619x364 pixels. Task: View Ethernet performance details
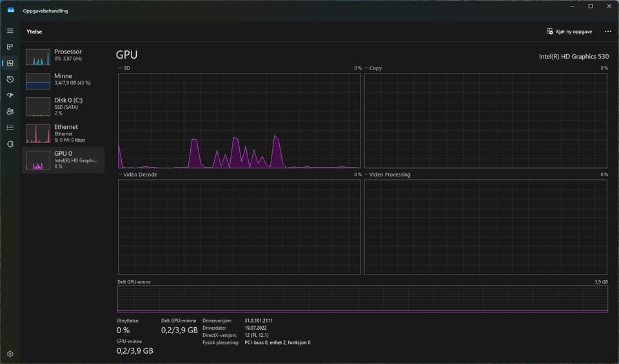(x=63, y=133)
